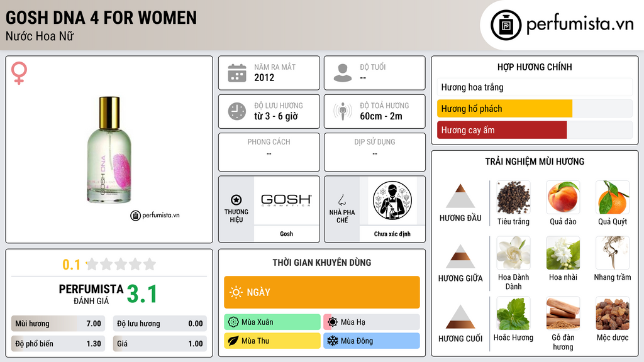Click the red Hương cay ấm accord bar

[x=502, y=130]
